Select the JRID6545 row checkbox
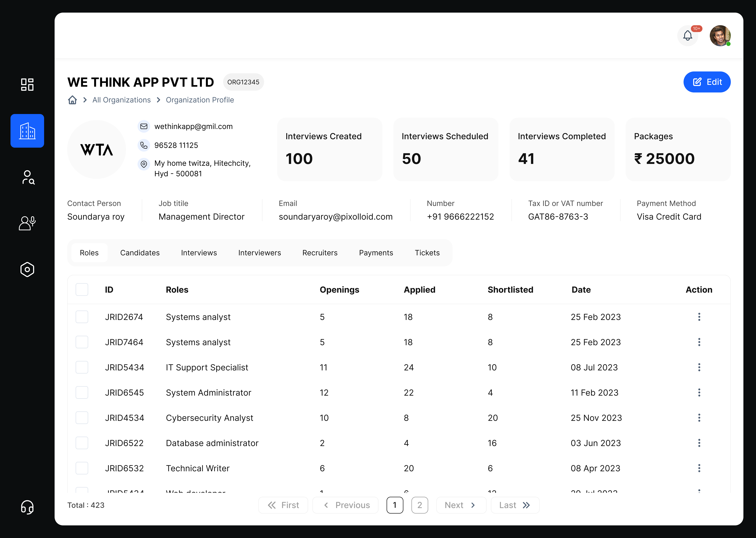 (x=82, y=393)
